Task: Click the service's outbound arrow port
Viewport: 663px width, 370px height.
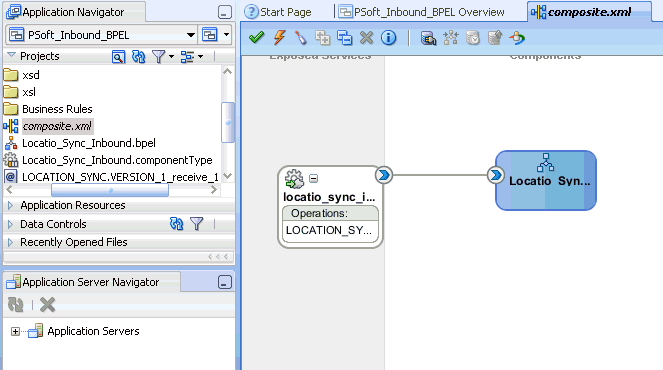Action: [x=384, y=175]
